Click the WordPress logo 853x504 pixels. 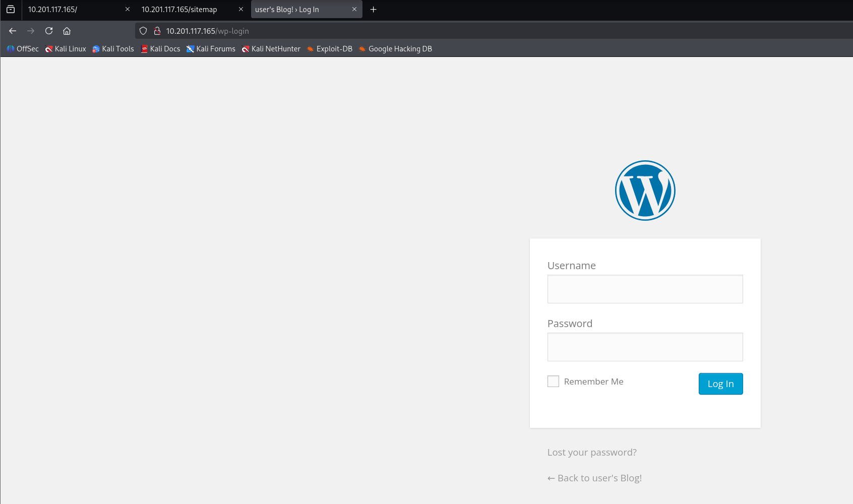coord(645,191)
